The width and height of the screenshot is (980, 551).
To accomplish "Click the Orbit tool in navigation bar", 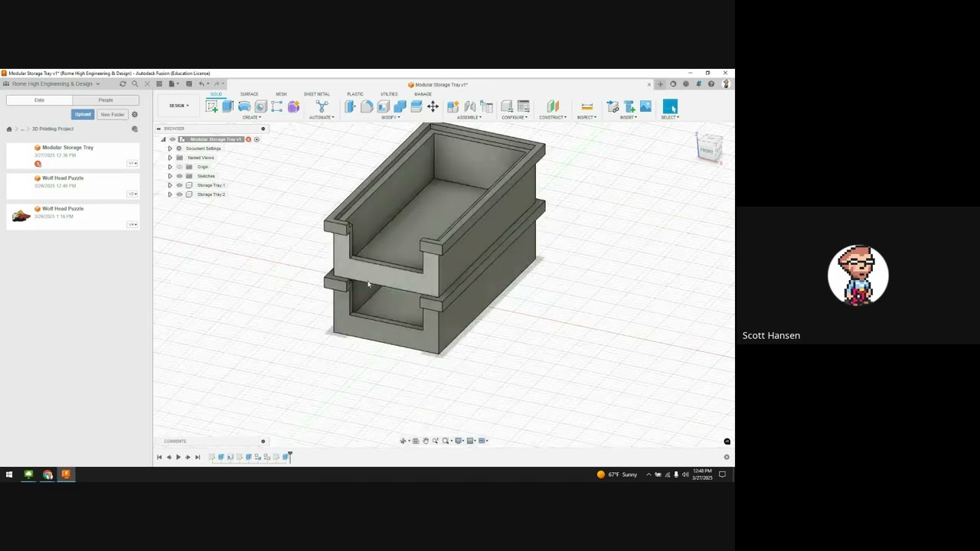I will 403,441.
